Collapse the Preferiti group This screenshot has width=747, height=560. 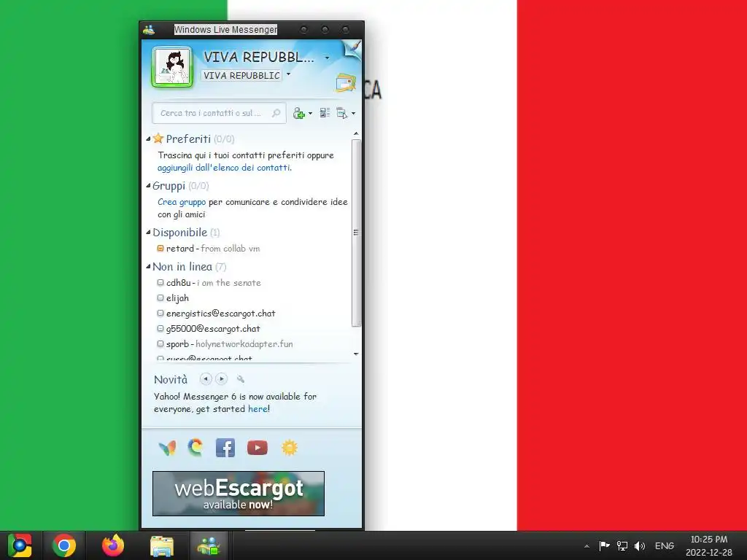point(148,139)
